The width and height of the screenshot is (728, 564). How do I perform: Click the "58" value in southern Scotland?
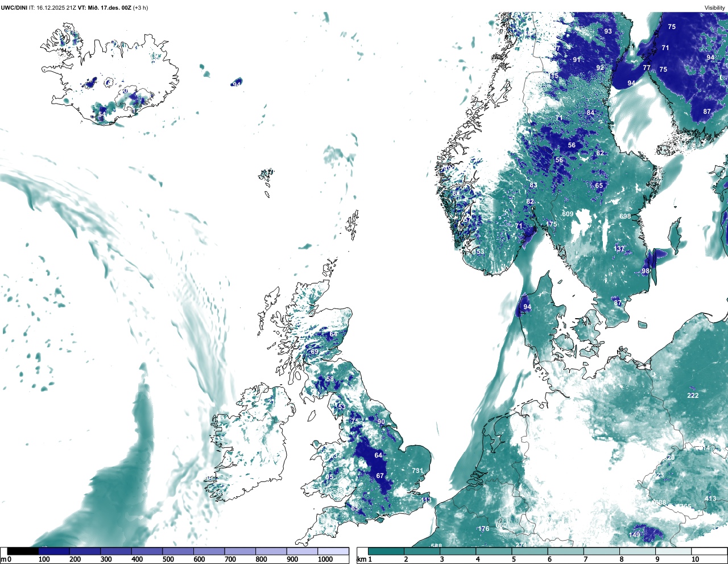pos(330,379)
